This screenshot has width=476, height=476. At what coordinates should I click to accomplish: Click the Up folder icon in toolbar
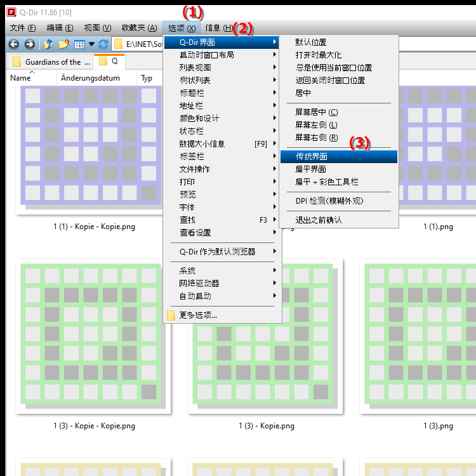pyautogui.click(x=48, y=44)
